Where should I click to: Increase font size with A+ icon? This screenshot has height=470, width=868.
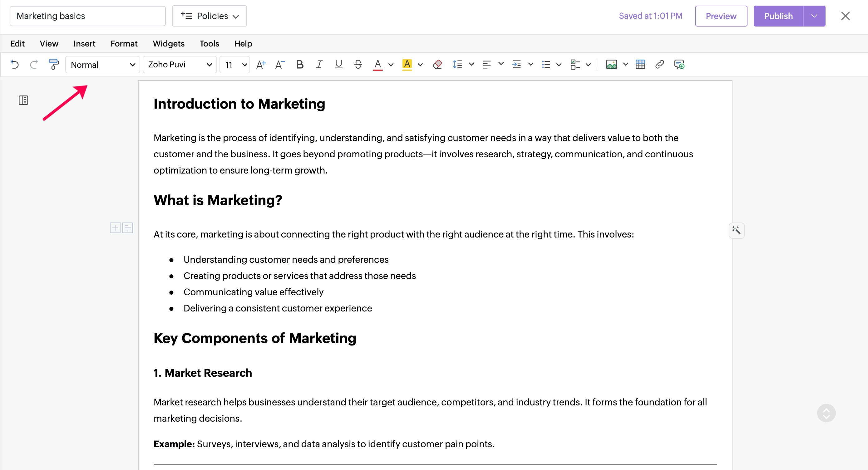[261, 64]
